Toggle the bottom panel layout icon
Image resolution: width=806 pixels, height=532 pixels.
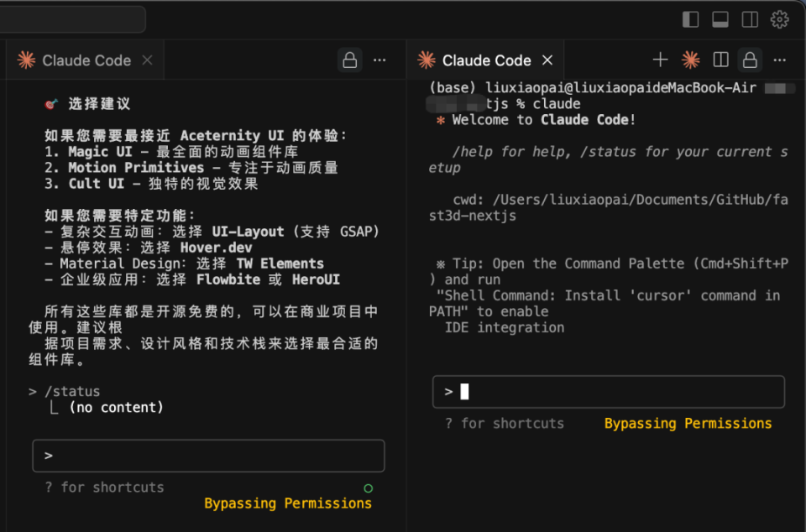tap(720, 19)
